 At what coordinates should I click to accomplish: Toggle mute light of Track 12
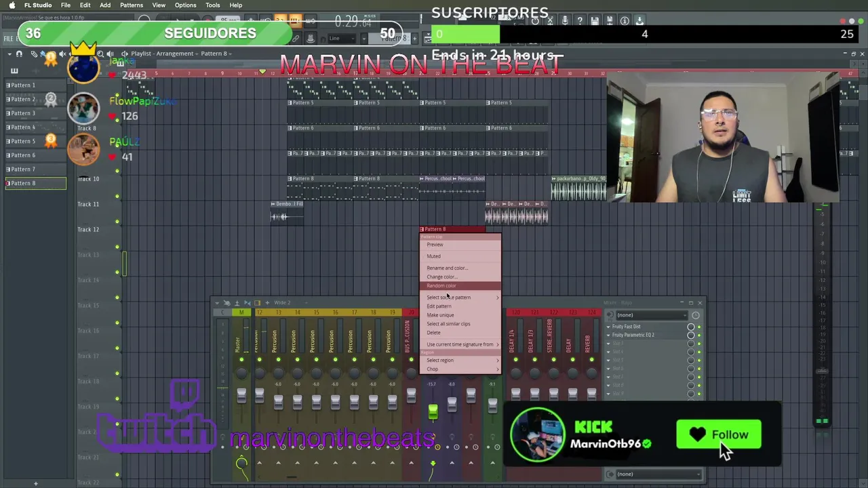(117, 247)
